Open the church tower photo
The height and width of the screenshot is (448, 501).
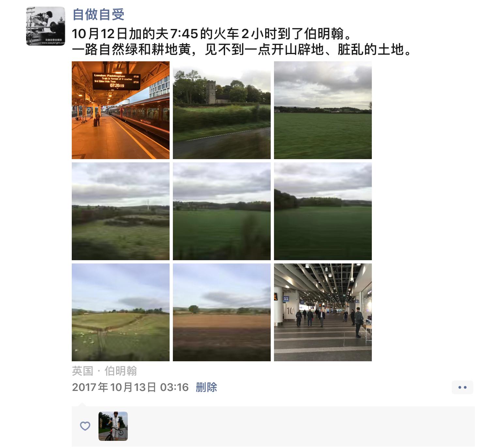(222, 110)
